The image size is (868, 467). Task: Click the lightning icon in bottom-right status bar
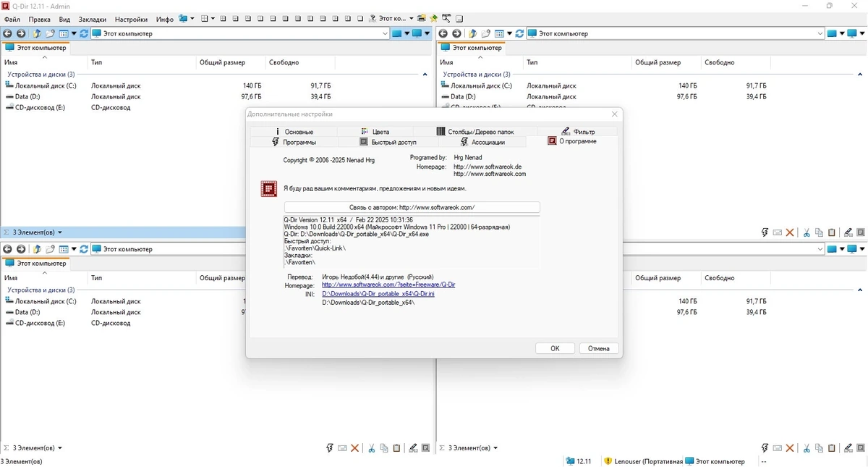point(765,448)
